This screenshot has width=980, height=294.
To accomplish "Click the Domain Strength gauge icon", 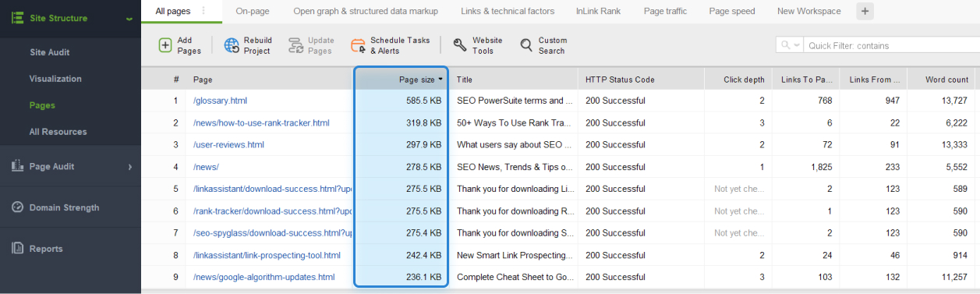I will point(17,207).
